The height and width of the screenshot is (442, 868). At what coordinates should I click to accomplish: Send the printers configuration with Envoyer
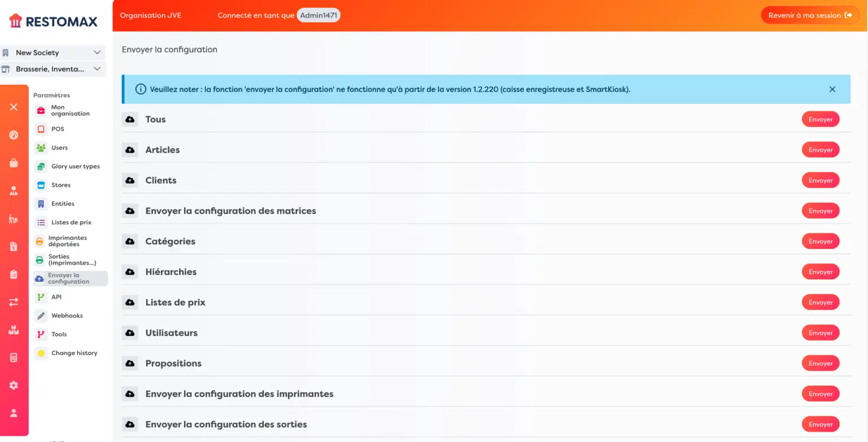click(821, 393)
